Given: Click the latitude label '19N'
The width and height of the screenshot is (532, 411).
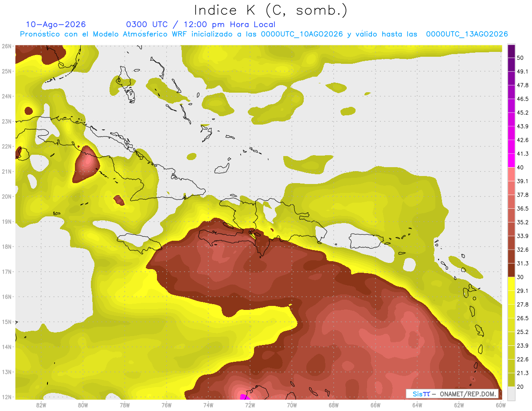Looking at the screenshot, I should (x=7, y=222).
